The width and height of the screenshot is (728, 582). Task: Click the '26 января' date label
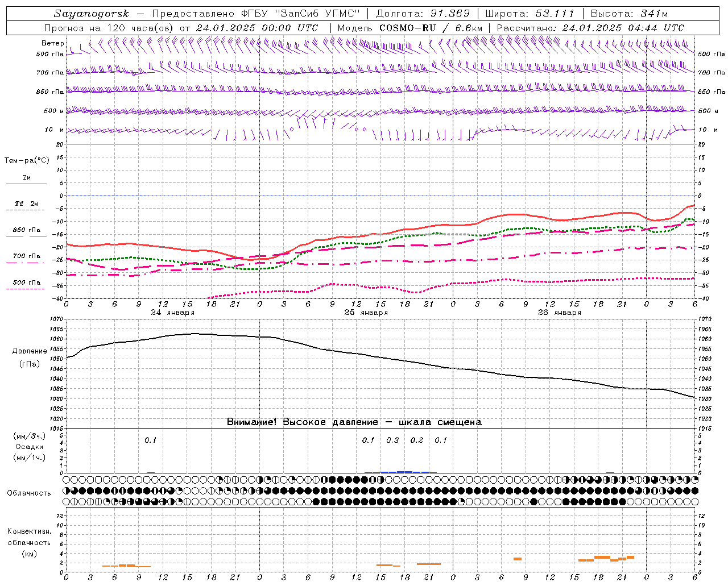point(559,313)
